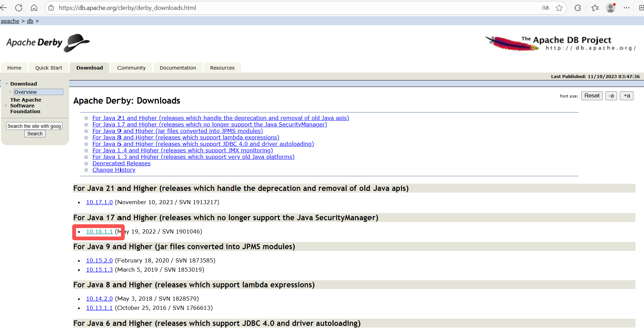
Task: Open release 10.13.1.1 link
Action: (x=99, y=308)
